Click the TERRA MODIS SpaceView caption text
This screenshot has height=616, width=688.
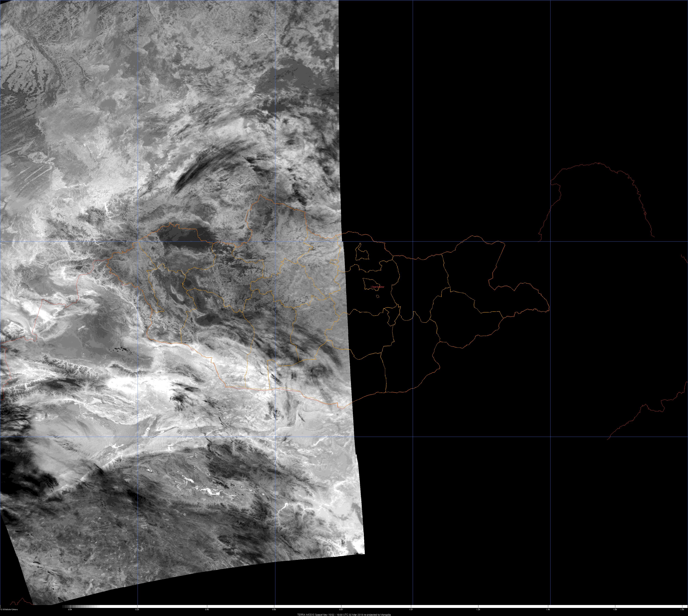click(x=344, y=614)
